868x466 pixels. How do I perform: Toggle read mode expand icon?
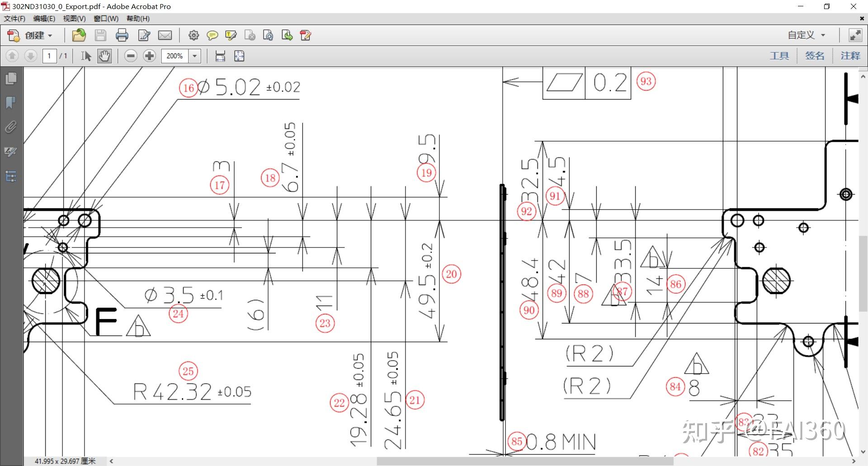tap(855, 35)
